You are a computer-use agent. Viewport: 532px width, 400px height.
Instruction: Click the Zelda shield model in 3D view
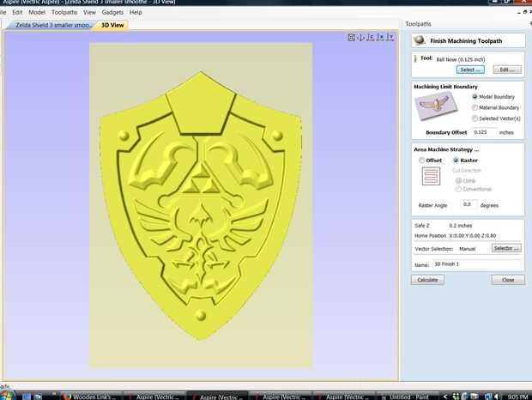click(201, 205)
